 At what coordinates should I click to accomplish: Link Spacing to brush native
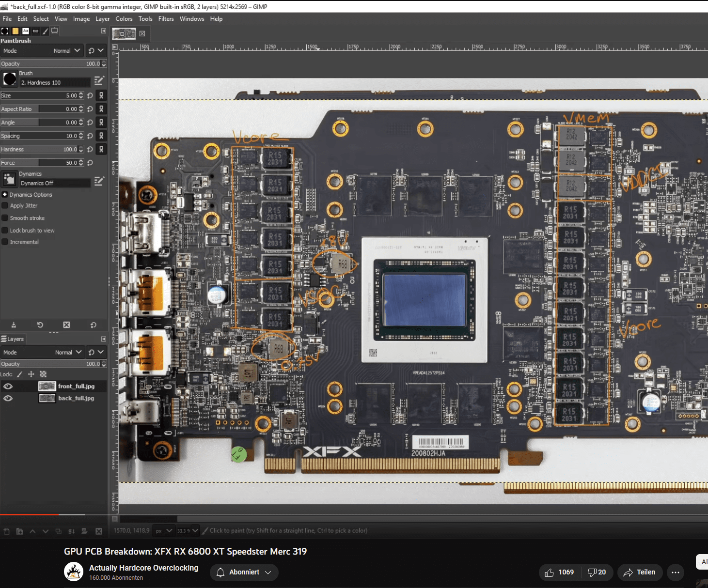pyautogui.click(x=101, y=136)
